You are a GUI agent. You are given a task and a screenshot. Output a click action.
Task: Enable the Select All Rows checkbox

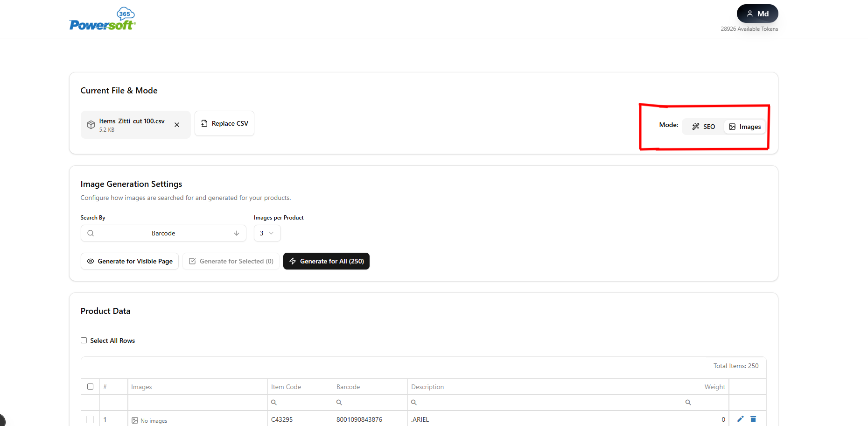point(84,340)
